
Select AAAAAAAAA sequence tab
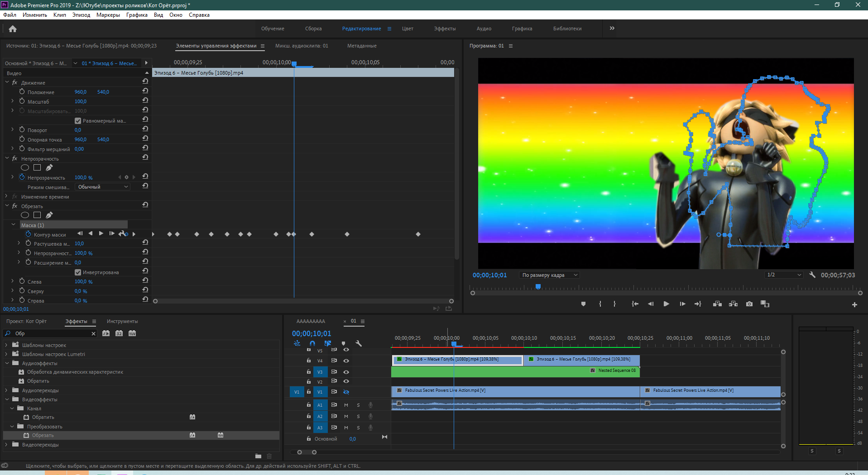[x=311, y=321]
